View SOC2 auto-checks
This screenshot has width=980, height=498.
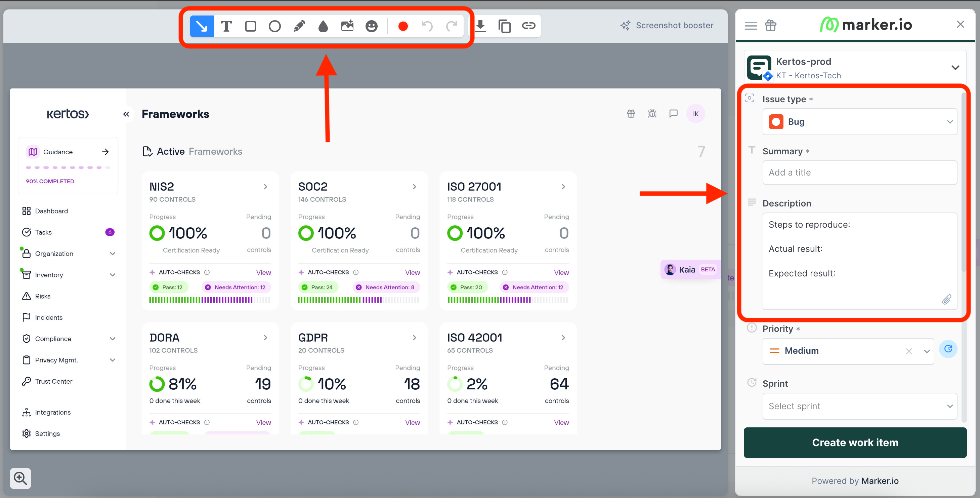412,273
